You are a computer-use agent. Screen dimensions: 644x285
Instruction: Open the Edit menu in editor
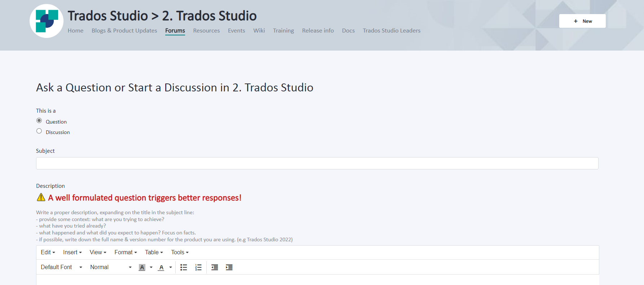point(48,252)
